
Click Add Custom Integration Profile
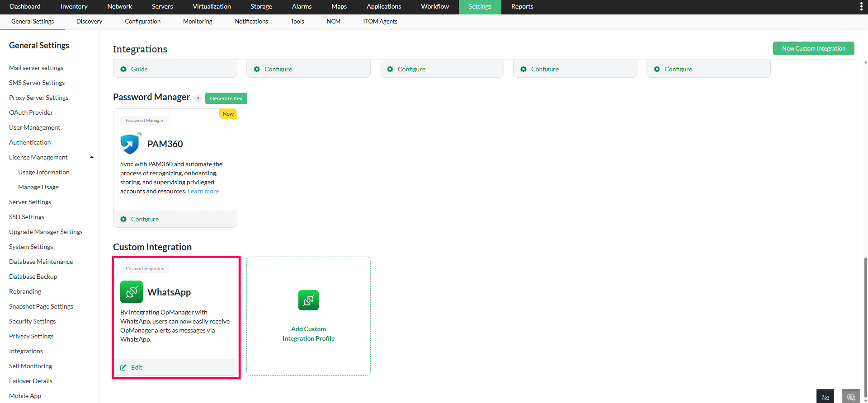click(x=308, y=333)
